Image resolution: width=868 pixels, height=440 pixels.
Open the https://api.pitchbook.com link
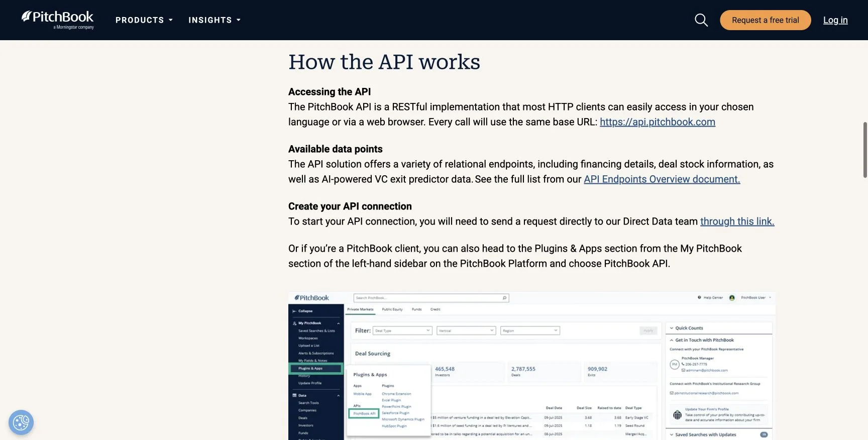coord(657,122)
